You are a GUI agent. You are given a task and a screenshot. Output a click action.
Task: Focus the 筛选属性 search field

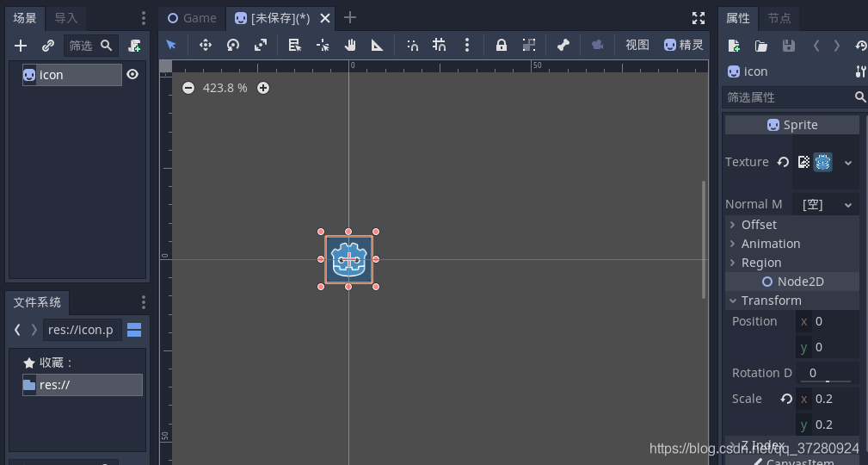pyautogui.click(x=789, y=97)
